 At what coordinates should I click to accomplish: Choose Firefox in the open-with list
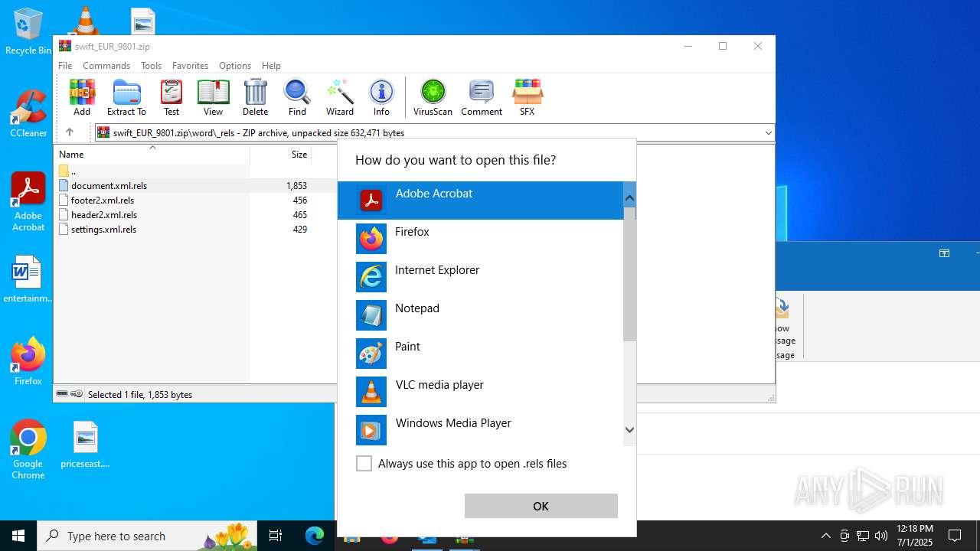pyautogui.click(x=482, y=239)
